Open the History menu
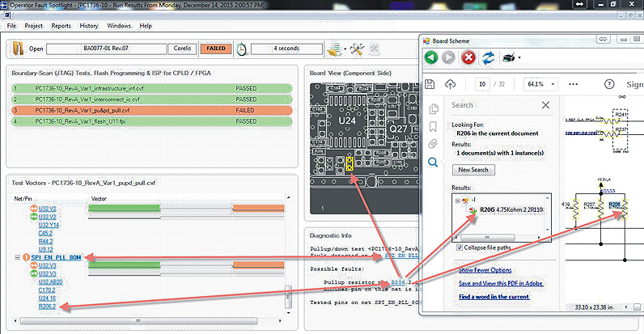 89,25
